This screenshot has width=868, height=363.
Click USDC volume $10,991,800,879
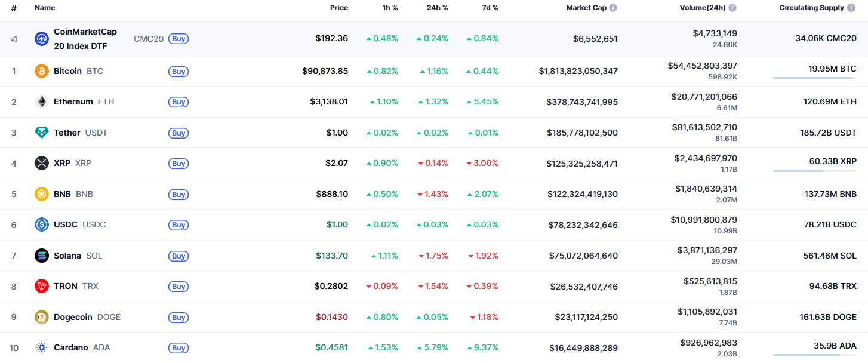pos(704,220)
